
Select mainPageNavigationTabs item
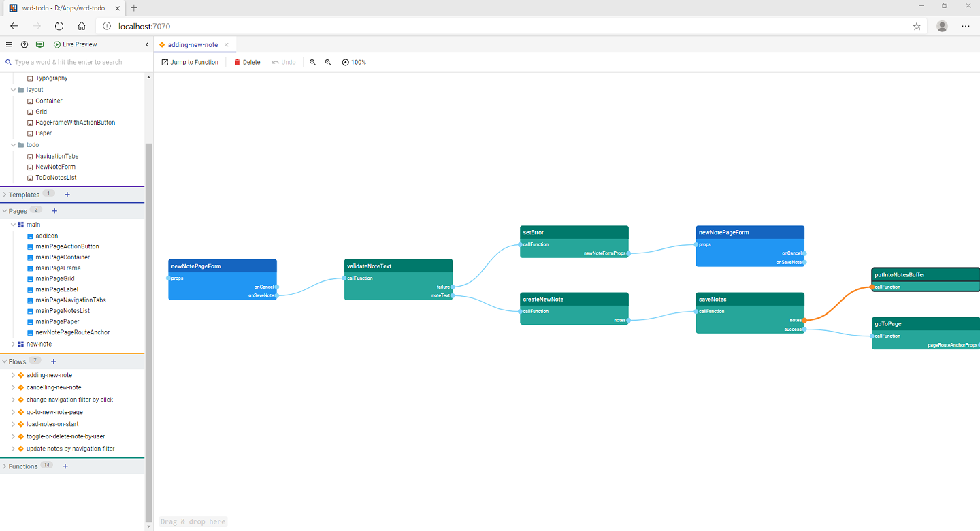click(71, 300)
